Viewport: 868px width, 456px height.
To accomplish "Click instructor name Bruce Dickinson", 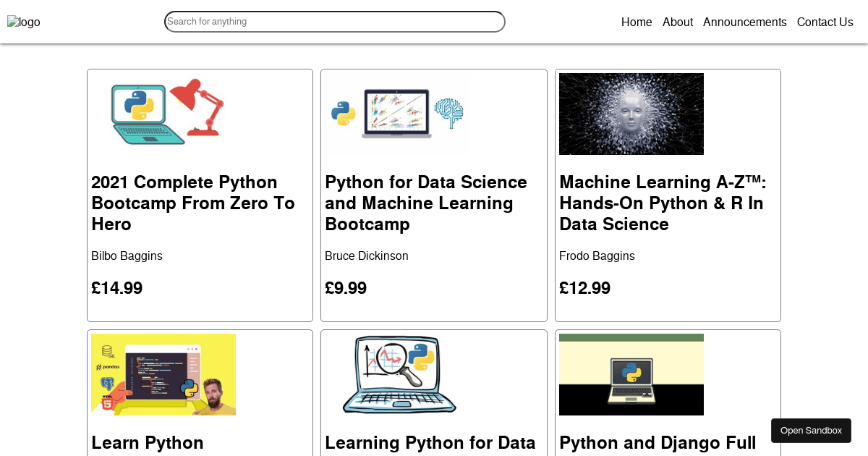I will point(366,256).
